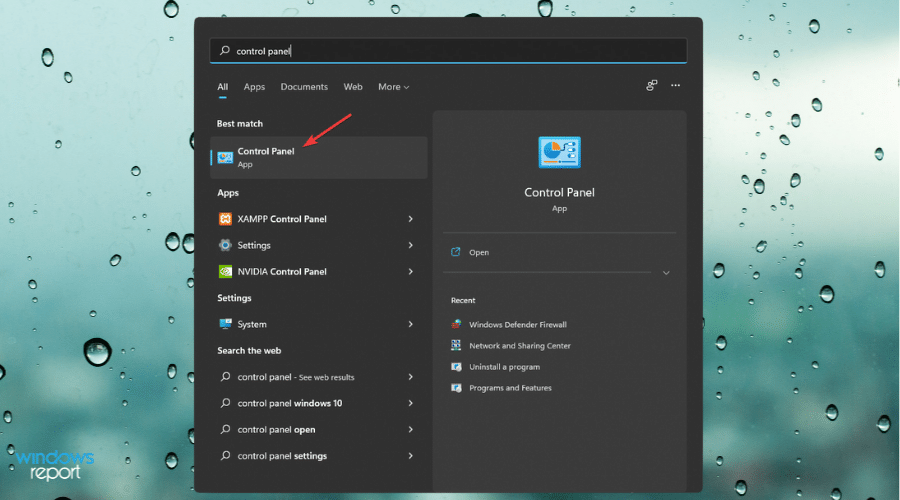Open the Control Panel best match result

pos(319,157)
